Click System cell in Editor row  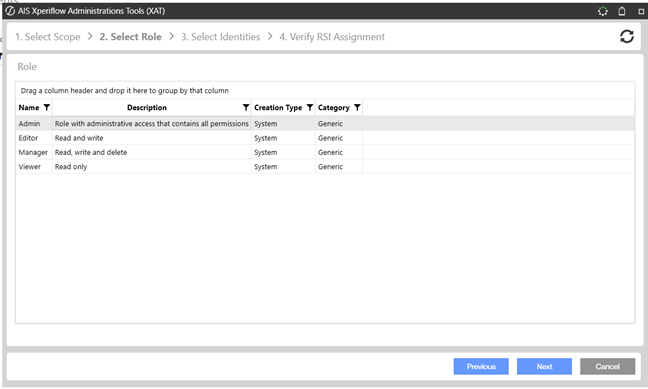tap(283, 138)
